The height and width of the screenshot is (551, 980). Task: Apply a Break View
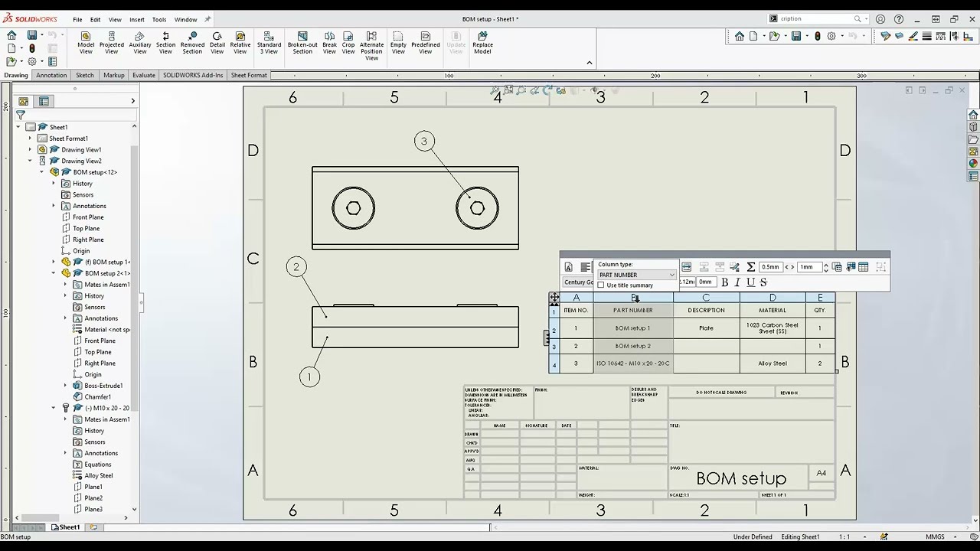(x=329, y=43)
